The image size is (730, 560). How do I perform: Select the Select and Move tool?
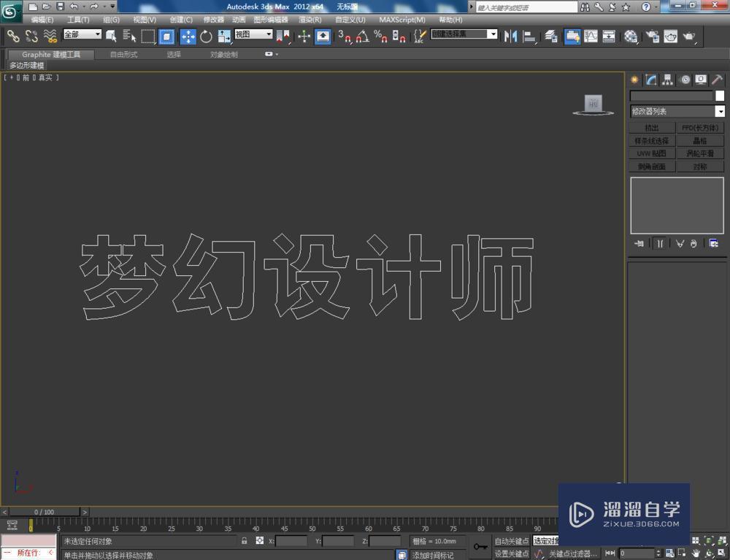(188, 37)
